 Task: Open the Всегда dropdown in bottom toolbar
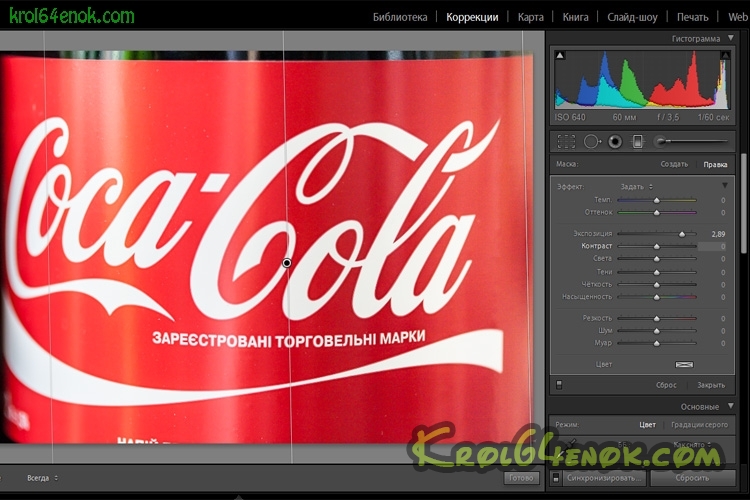42,478
